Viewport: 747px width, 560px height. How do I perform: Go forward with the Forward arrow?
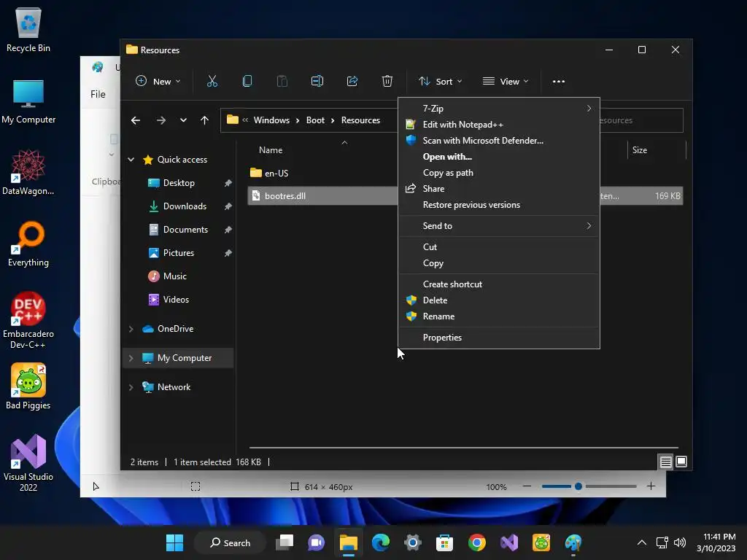161,120
